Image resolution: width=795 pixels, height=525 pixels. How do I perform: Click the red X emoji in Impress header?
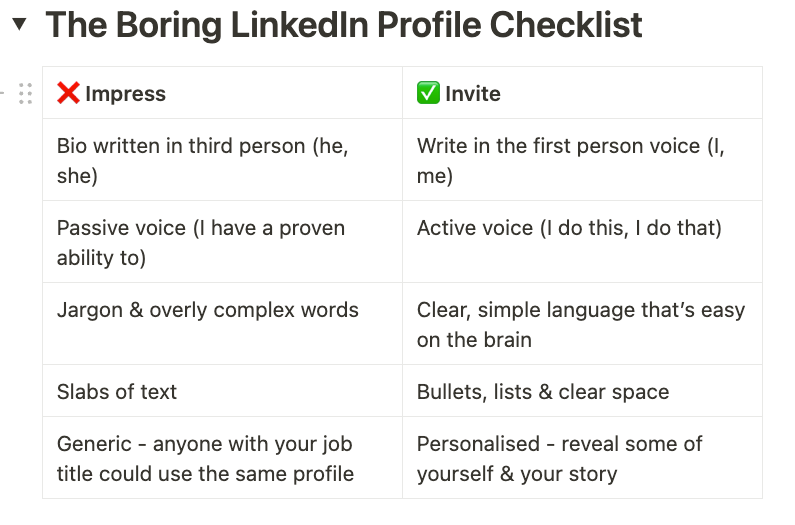coord(68,94)
